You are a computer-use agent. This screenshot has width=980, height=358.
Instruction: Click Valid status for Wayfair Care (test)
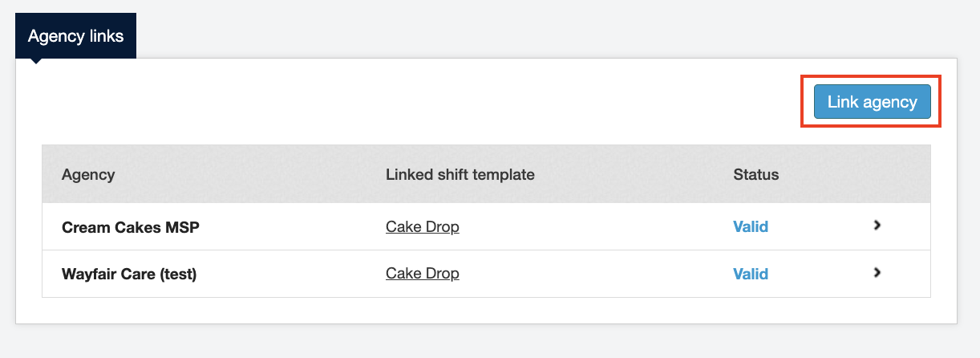751,274
